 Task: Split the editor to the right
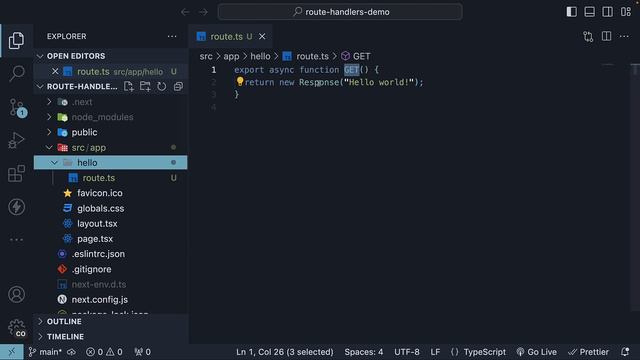(x=607, y=36)
